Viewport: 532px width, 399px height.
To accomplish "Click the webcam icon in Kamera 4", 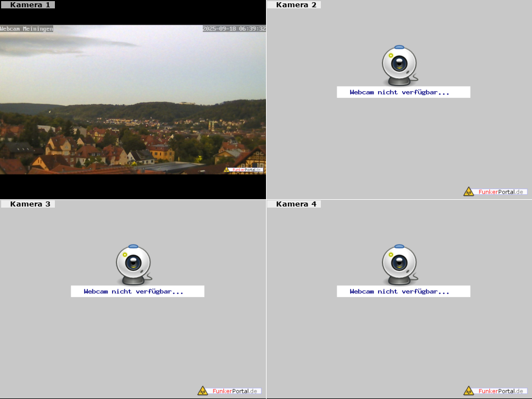I will [400, 265].
